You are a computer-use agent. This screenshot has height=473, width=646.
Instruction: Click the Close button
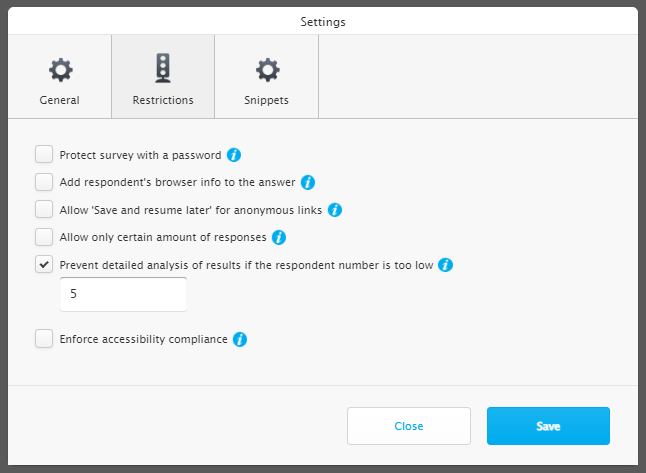(x=409, y=426)
